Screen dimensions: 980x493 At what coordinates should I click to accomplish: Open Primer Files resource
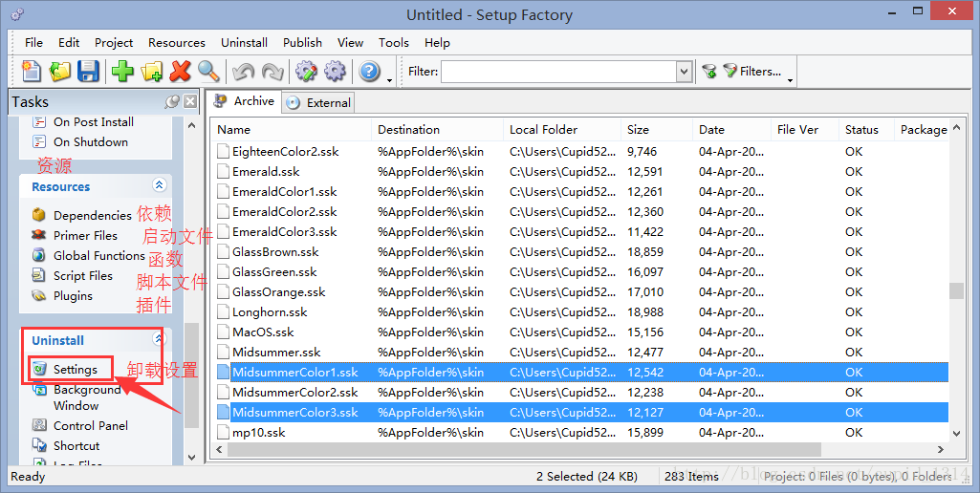pos(75,236)
